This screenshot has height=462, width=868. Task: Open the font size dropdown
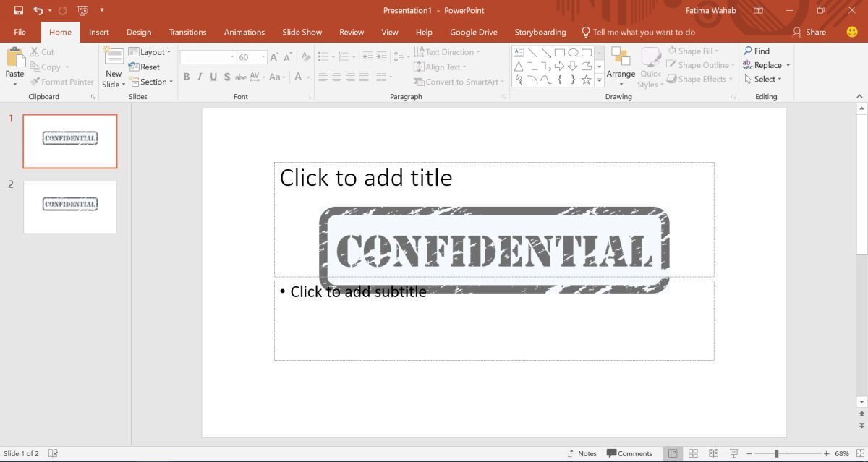click(x=263, y=57)
